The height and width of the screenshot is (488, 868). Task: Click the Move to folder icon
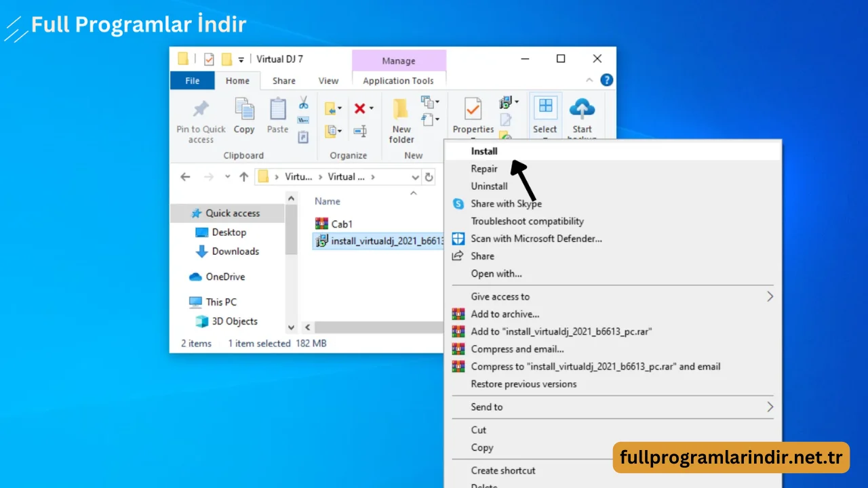point(330,108)
